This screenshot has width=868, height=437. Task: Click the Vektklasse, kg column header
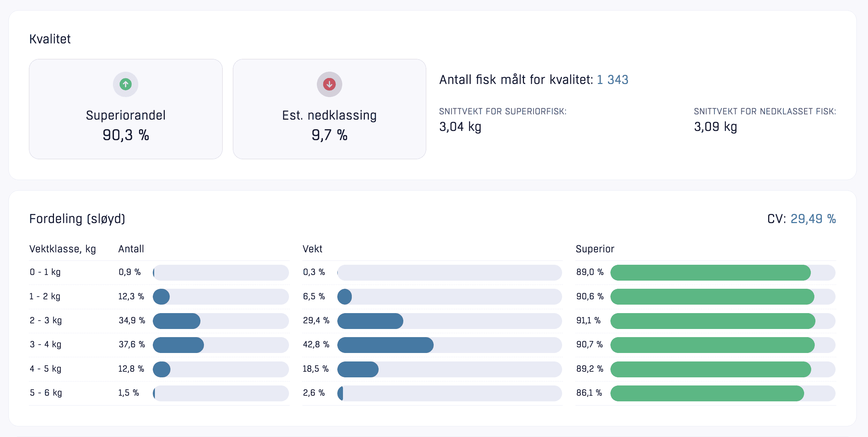tap(62, 249)
